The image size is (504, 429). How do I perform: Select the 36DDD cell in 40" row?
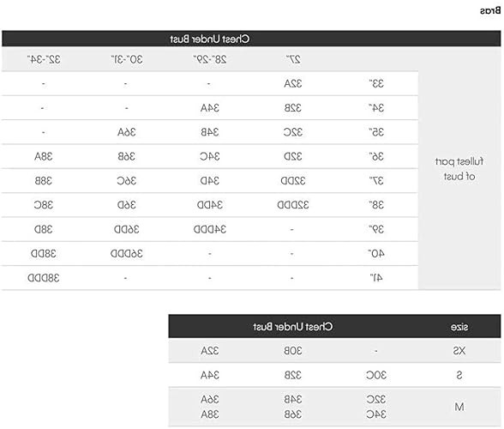click(x=127, y=254)
